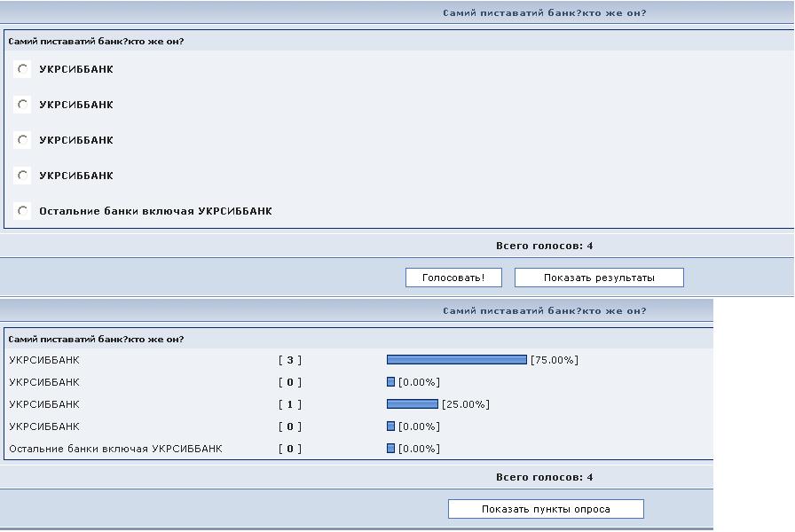Click the УКРСИББАНК name in the 25.00% results row
795x532 pixels.
[44, 404]
